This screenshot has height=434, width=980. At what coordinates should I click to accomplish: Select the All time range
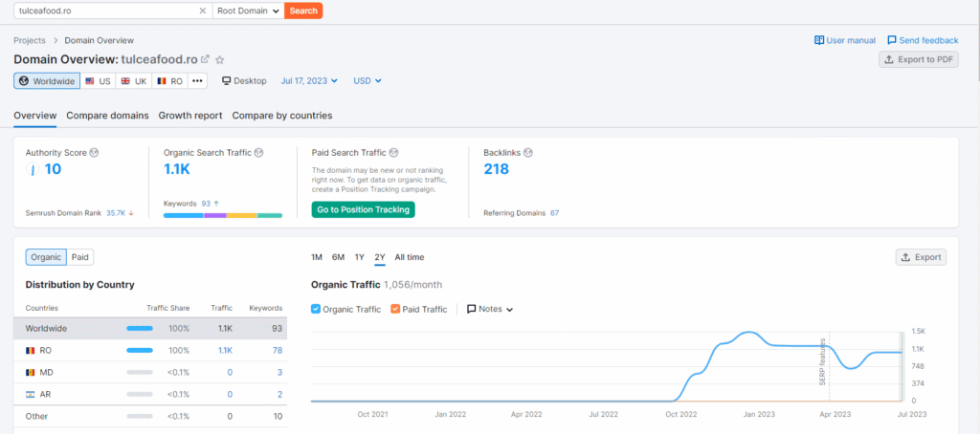point(410,257)
